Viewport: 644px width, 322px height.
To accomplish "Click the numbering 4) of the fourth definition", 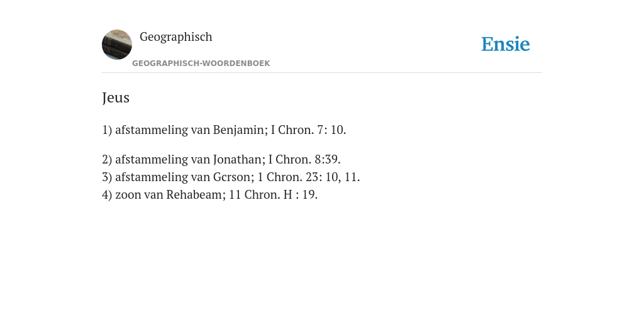I will (x=107, y=195).
